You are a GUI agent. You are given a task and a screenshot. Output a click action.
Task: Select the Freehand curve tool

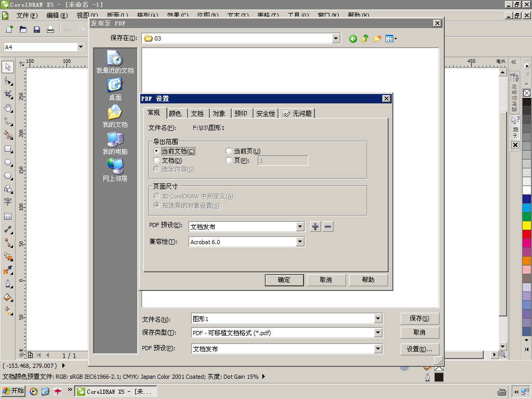pyautogui.click(x=8, y=122)
